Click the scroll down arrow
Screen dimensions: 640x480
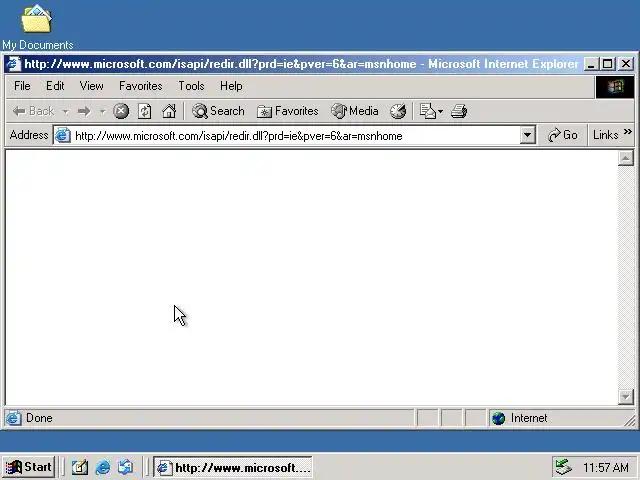pos(625,396)
